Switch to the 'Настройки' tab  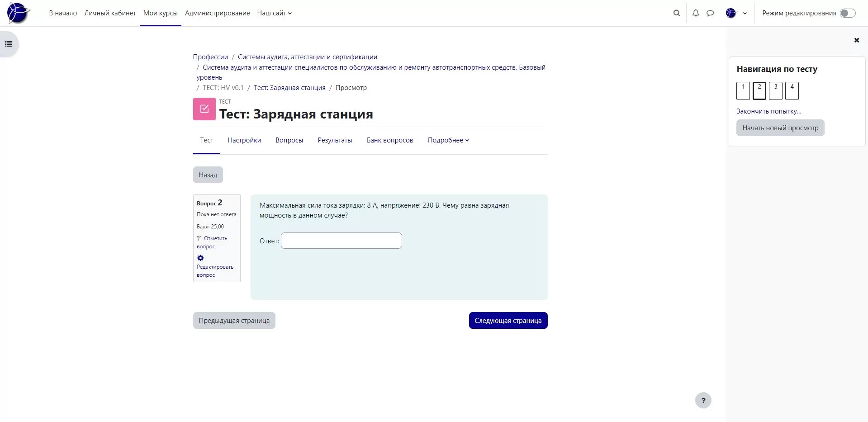(244, 140)
